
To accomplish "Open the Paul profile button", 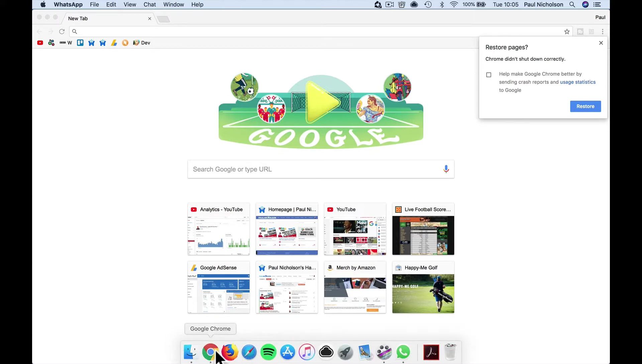I will pyautogui.click(x=600, y=17).
